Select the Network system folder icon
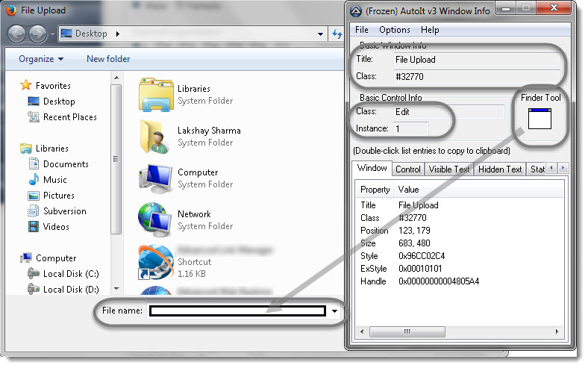Screen dimensions: 588x368 click(156, 219)
